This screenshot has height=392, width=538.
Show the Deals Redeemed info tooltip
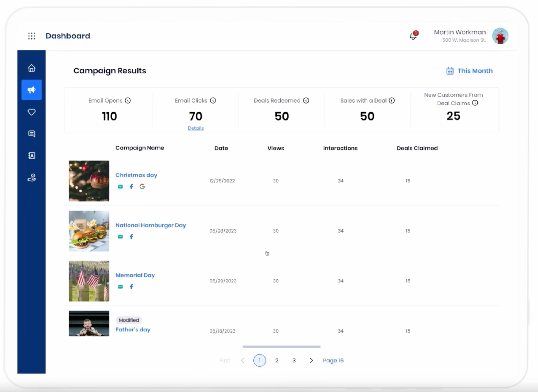pyautogui.click(x=306, y=100)
